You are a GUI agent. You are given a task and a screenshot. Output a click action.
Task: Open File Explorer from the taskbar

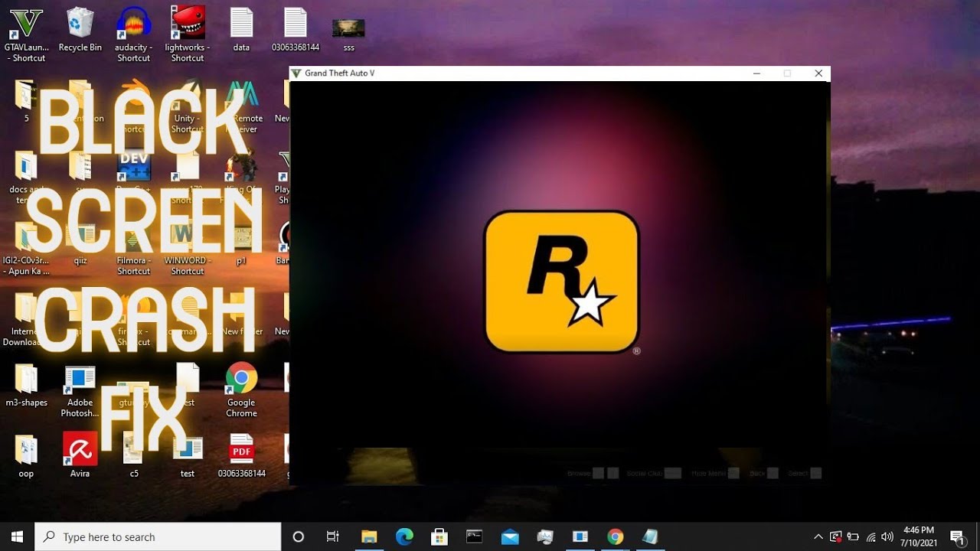(x=369, y=536)
